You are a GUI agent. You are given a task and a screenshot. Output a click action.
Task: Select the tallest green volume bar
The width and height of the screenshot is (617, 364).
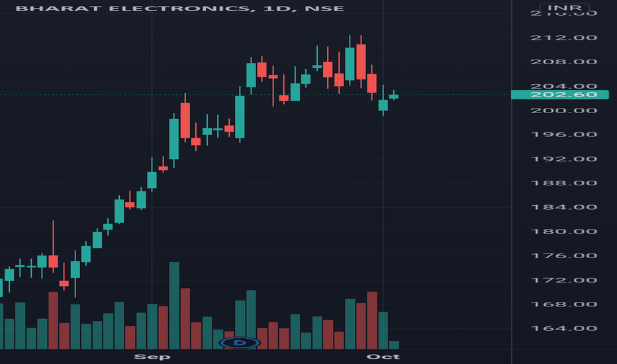point(174,305)
